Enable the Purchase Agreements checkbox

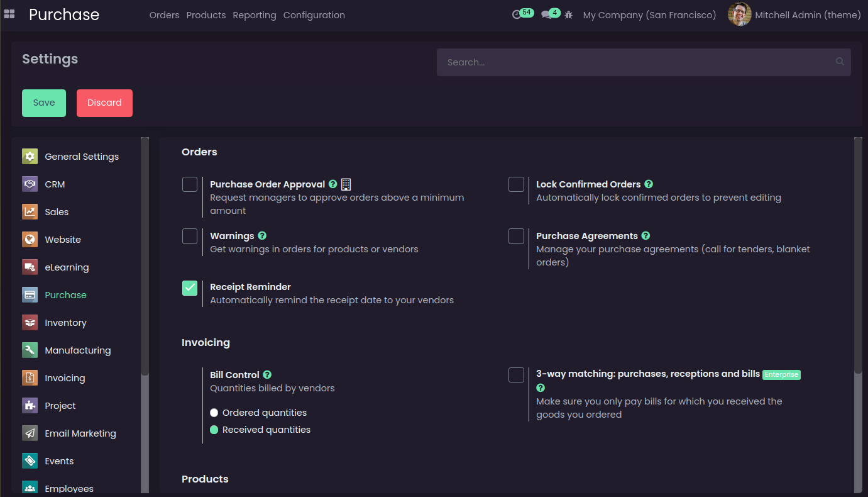[516, 236]
